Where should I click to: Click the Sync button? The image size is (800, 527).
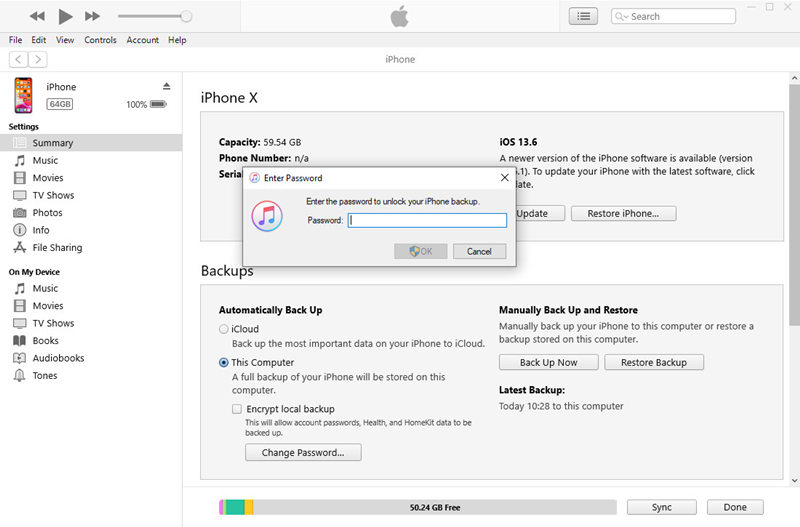pyautogui.click(x=662, y=507)
